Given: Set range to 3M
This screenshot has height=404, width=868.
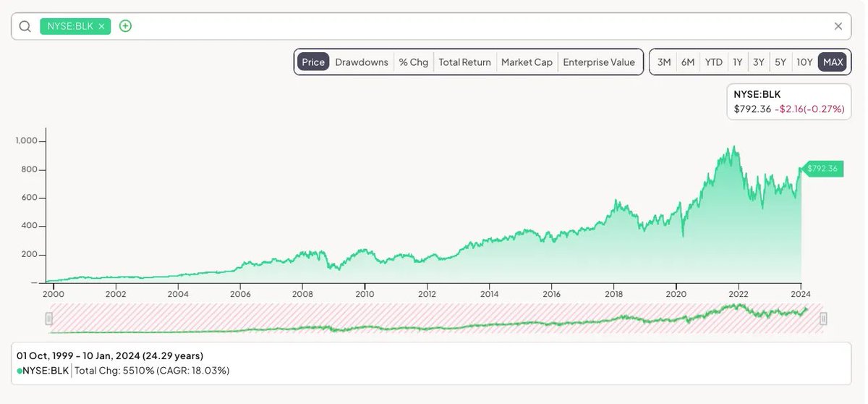Looking at the screenshot, I should pyautogui.click(x=663, y=62).
